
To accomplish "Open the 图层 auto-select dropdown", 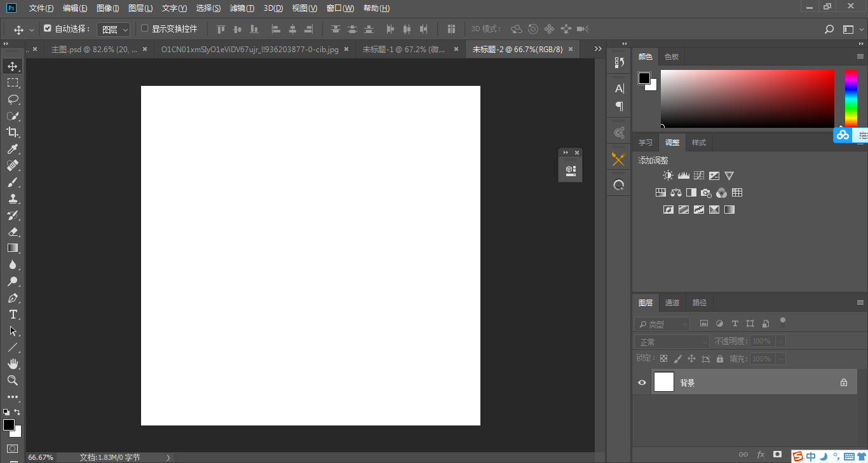I will (x=114, y=29).
